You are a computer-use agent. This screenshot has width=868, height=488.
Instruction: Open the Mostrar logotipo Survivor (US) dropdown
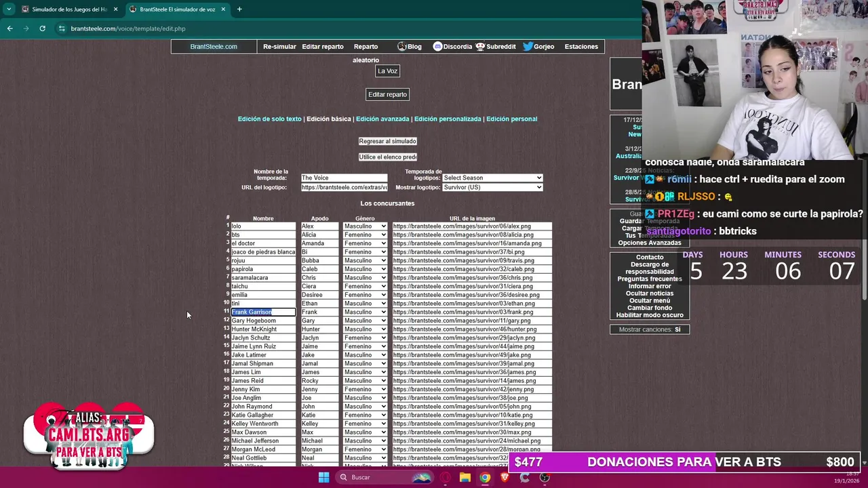[x=492, y=188]
